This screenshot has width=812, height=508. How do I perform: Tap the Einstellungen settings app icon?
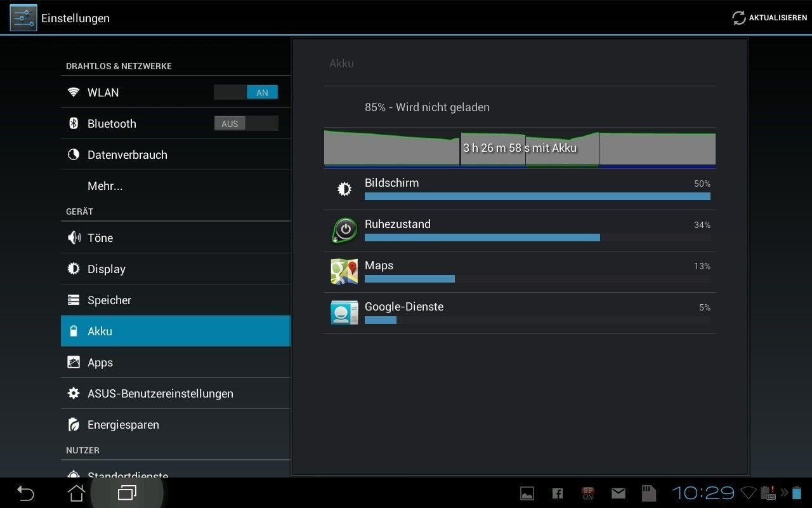point(23,17)
